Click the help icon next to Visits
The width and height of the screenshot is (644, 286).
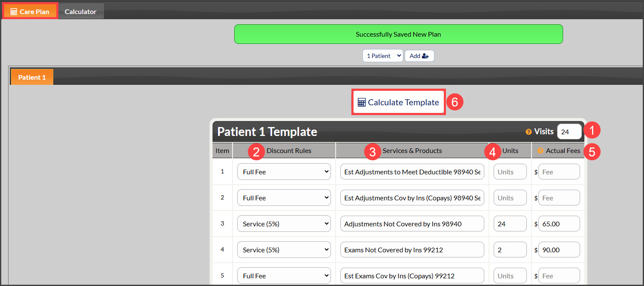[529, 132]
